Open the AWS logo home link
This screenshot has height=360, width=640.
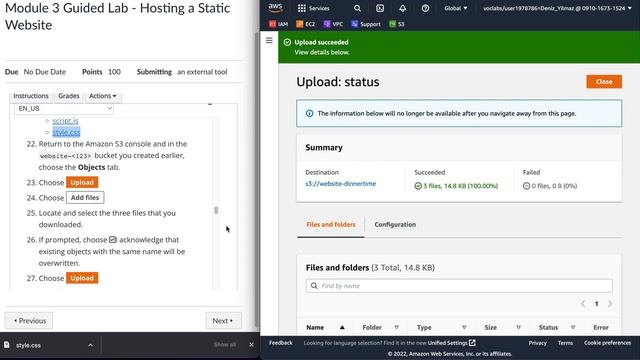click(276, 8)
